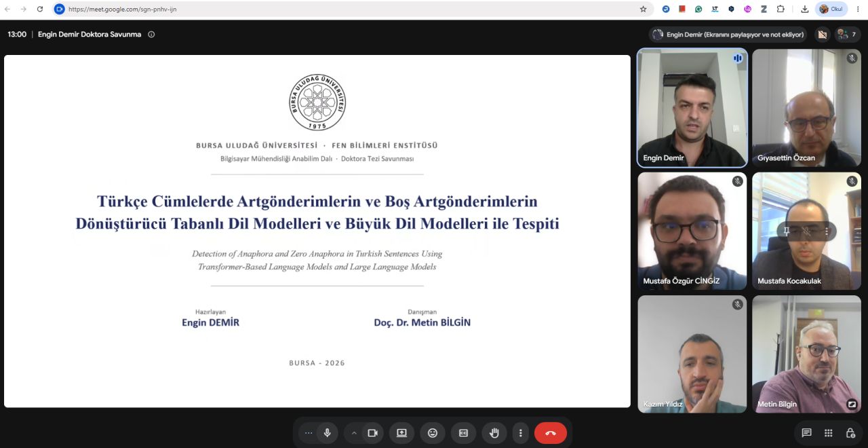Image resolution: width=868 pixels, height=448 pixels.
Task: Click Kazım Yıldız's muted microphone icon
Action: pos(737,305)
